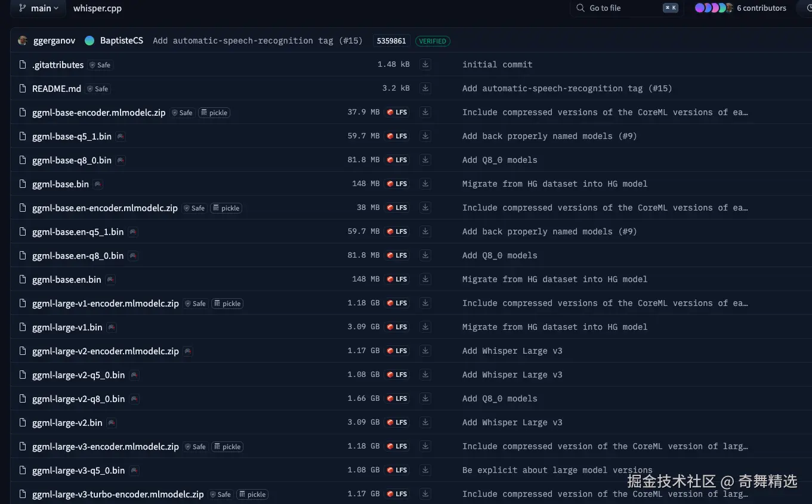The height and width of the screenshot is (504, 812).
Task: Download ggml-base.bin
Action: [425, 184]
